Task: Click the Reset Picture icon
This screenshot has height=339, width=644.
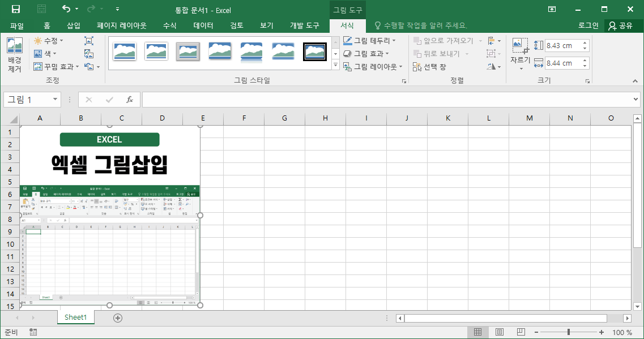Action: [x=89, y=66]
